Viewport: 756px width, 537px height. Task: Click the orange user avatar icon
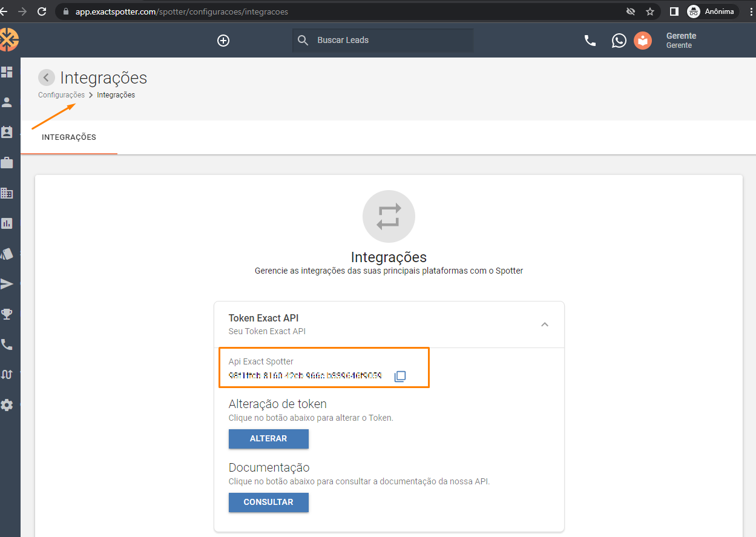(x=643, y=41)
